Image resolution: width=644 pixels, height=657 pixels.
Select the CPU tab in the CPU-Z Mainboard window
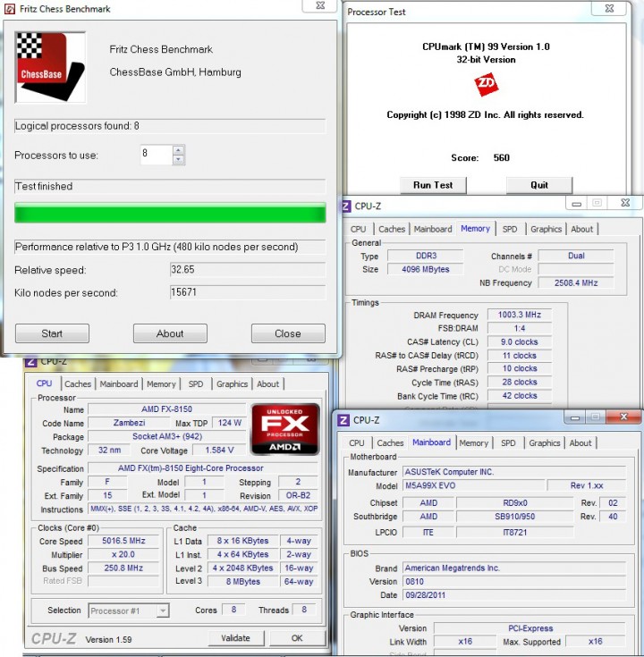pos(356,442)
